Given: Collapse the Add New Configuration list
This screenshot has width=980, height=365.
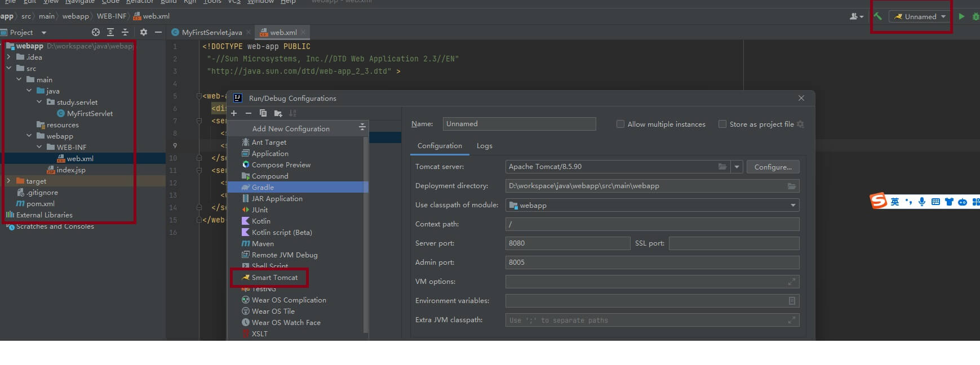Looking at the screenshot, I should coord(362,128).
